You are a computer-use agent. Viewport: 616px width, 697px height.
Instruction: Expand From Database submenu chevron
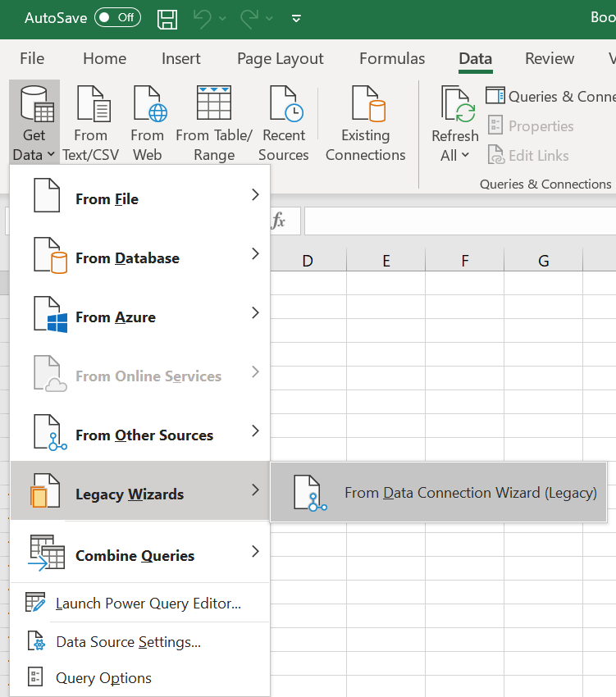pyautogui.click(x=255, y=254)
